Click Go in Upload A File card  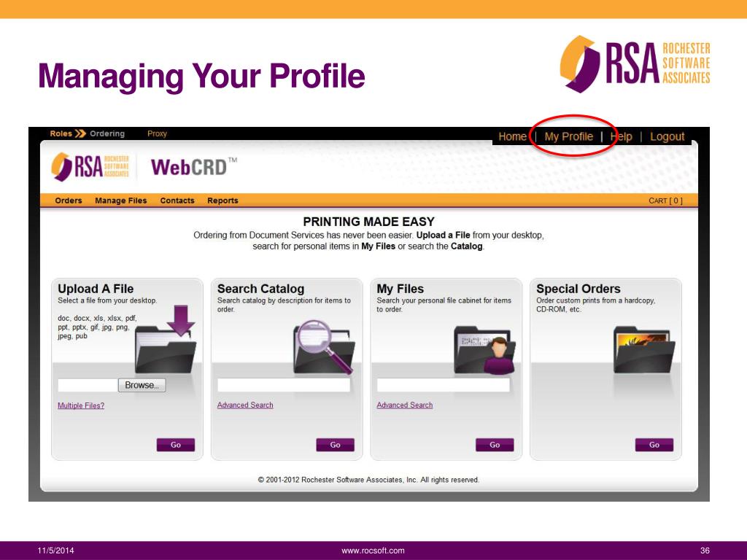[x=176, y=445]
